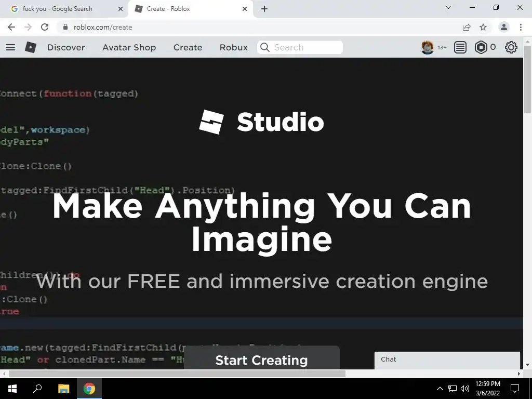The image size is (532, 399).
Task: Reload the current page
Action: click(45, 27)
